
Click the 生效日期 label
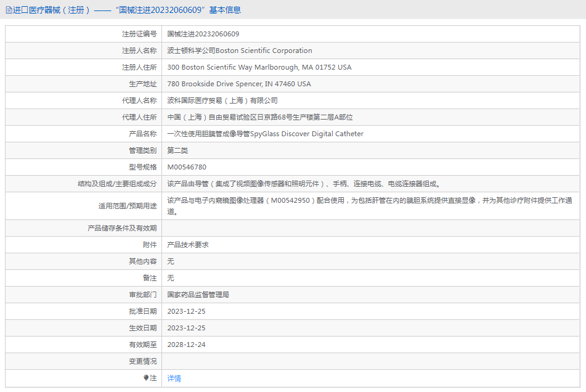[143, 328]
